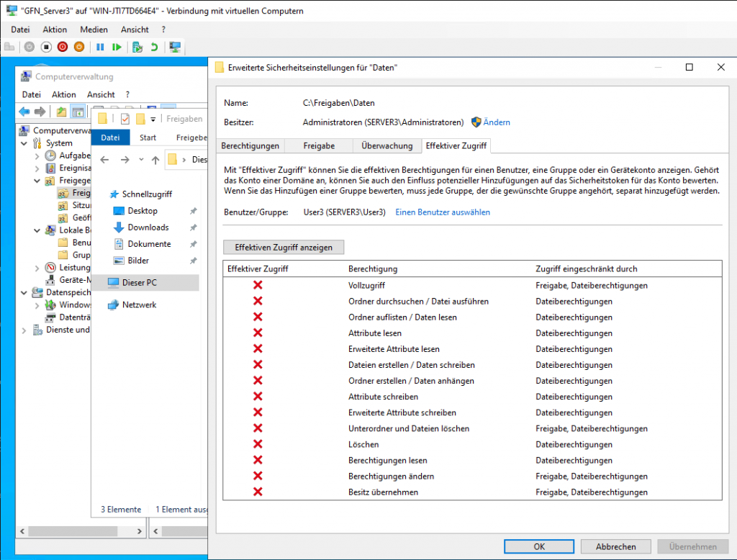Switch to the Berechtigungen tab
The image size is (737, 560).
pos(250,145)
